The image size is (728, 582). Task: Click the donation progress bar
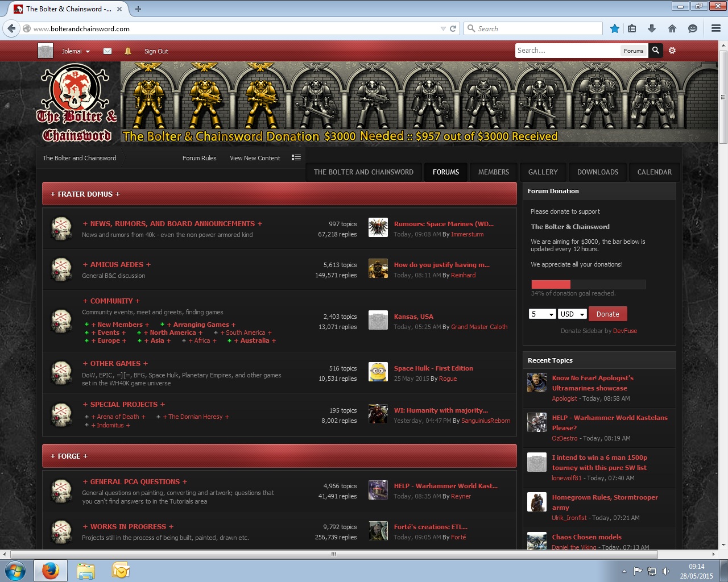point(588,284)
